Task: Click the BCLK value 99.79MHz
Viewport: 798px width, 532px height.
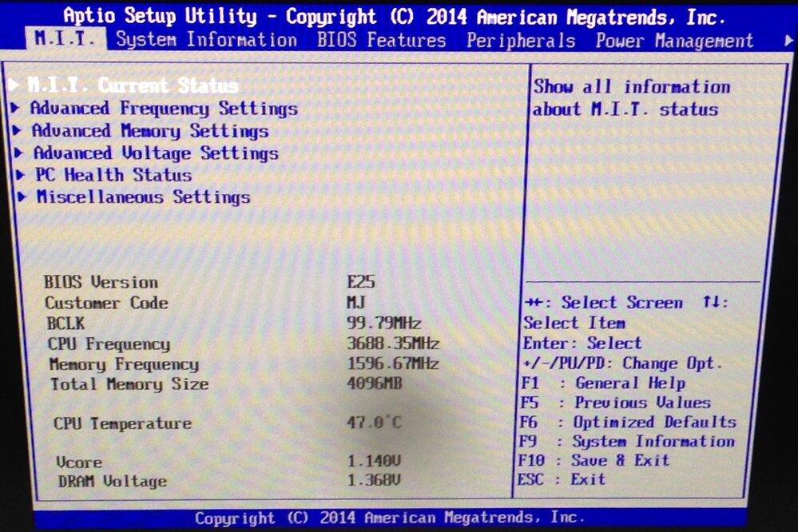Action: (x=383, y=323)
